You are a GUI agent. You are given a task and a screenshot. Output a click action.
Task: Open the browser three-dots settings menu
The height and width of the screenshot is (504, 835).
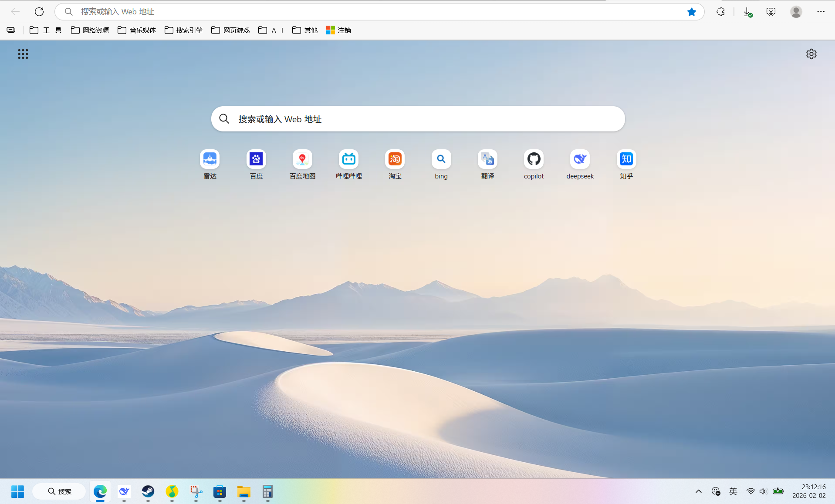tap(821, 12)
